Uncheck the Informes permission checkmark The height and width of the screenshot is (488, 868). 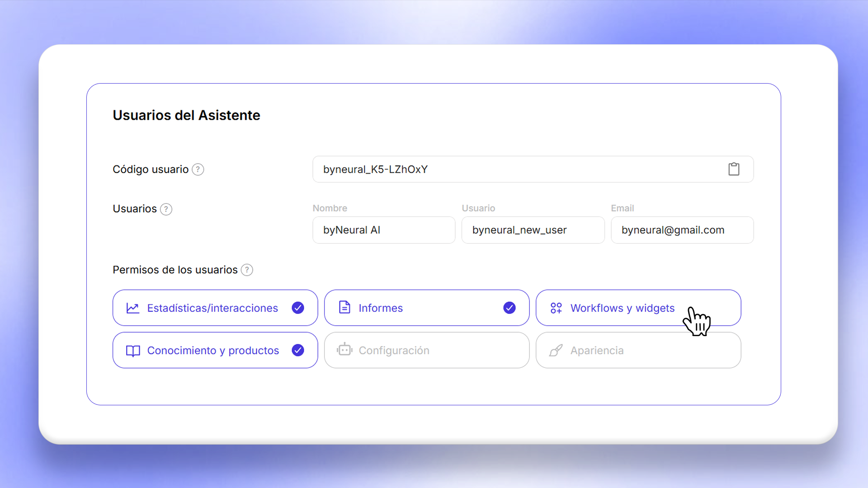[509, 308]
